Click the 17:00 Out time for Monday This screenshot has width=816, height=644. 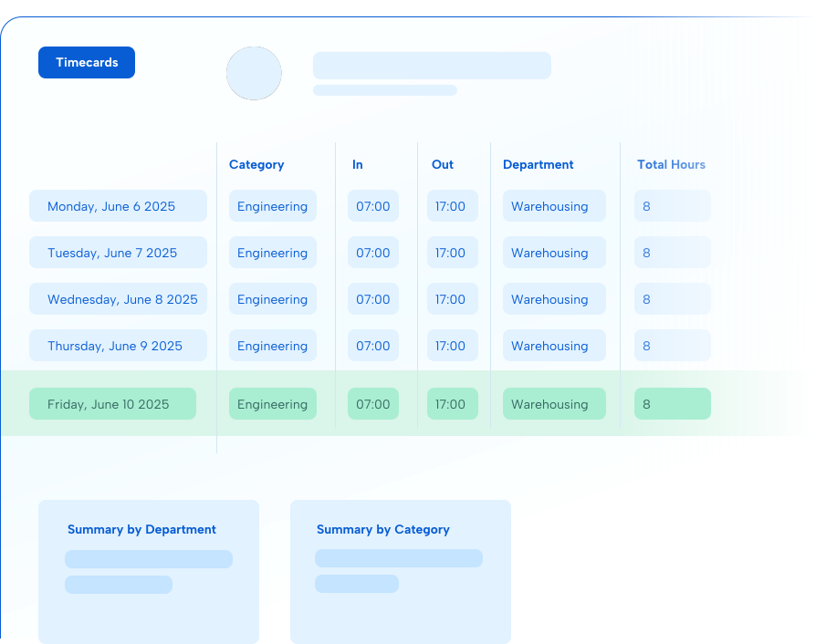point(452,206)
